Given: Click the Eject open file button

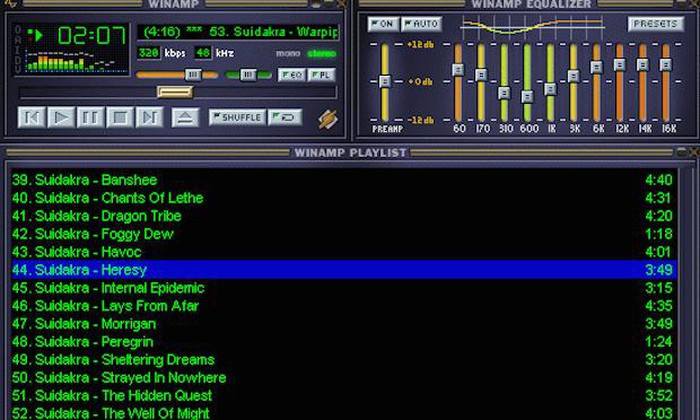Looking at the screenshot, I should coord(185,118).
